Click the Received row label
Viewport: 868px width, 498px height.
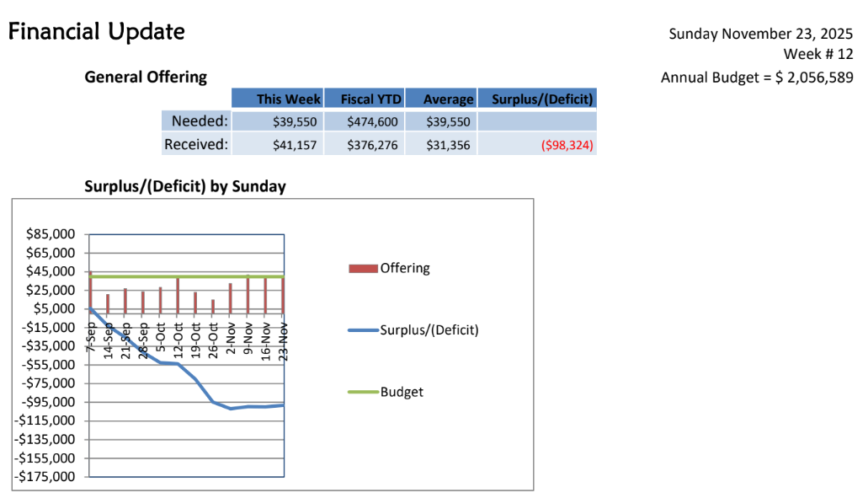tap(196, 145)
